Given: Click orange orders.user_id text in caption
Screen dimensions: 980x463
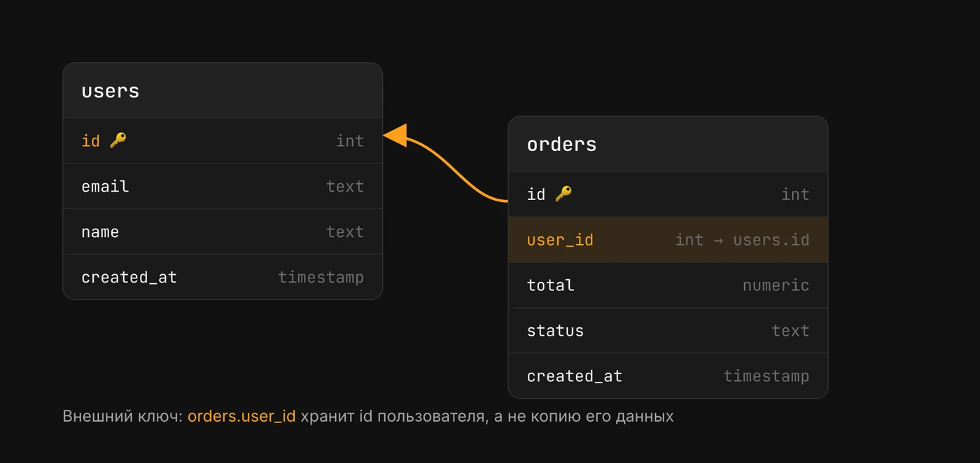Looking at the screenshot, I should click(x=241, y=417).
